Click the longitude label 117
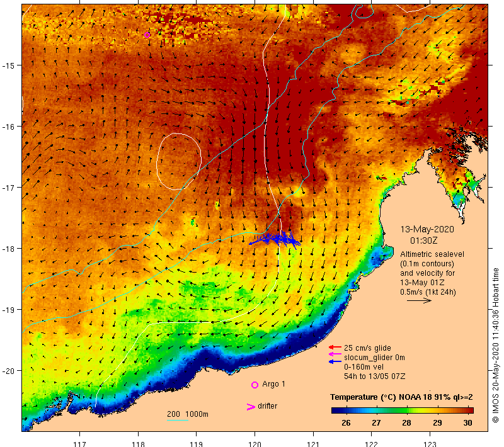The image size is (504, 447). coord(80,444)
